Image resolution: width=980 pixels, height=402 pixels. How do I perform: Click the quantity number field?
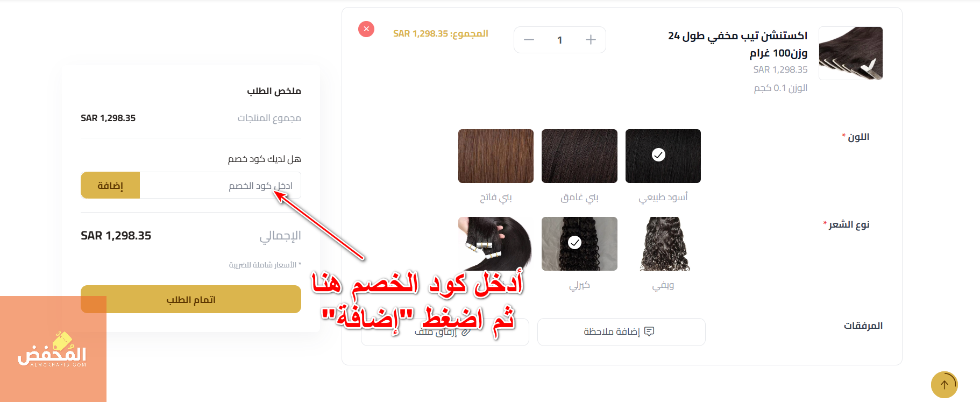(x=559, y=40)
